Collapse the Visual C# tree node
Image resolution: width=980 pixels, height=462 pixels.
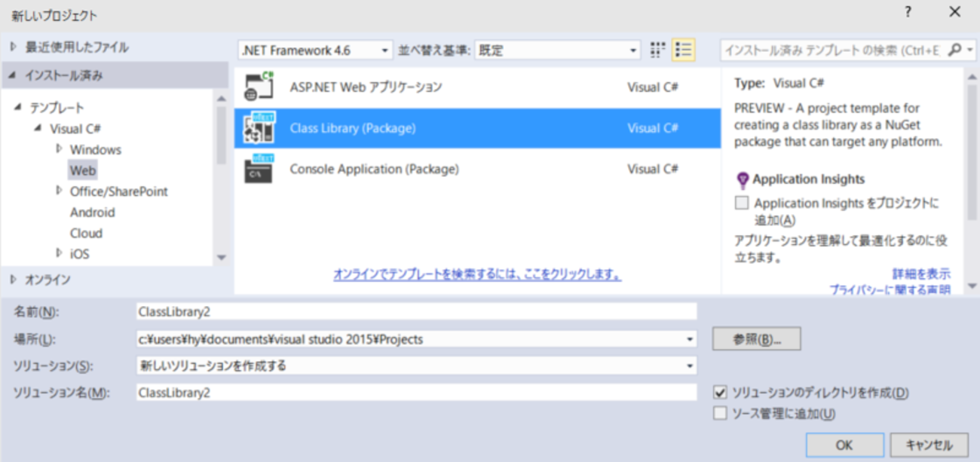38,129
